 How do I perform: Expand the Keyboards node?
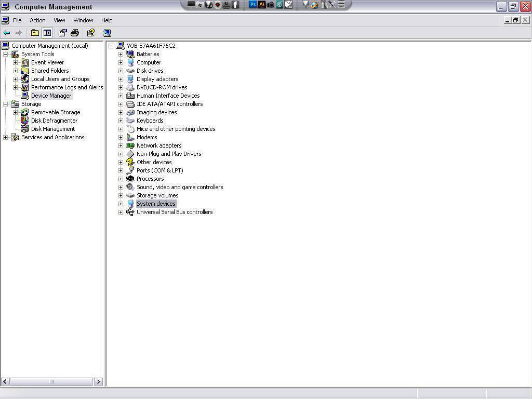(x=121, y=121)
